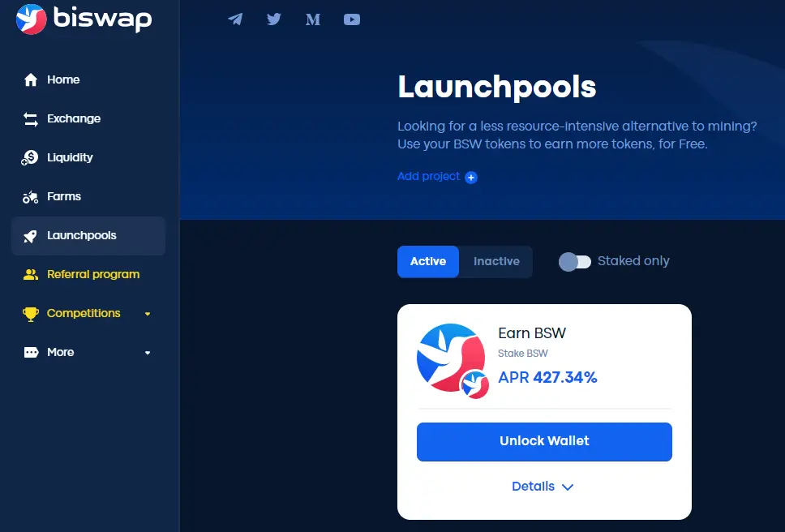Click the Liquidity dollar coin icon
The width and height of the screenshot is (785, 532).
tap(29, 157)
